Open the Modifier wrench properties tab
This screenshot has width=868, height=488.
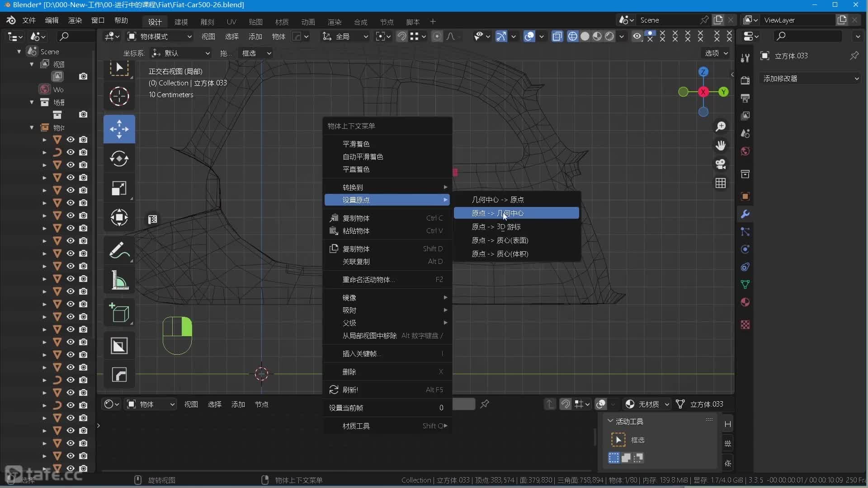pos(745,214)
